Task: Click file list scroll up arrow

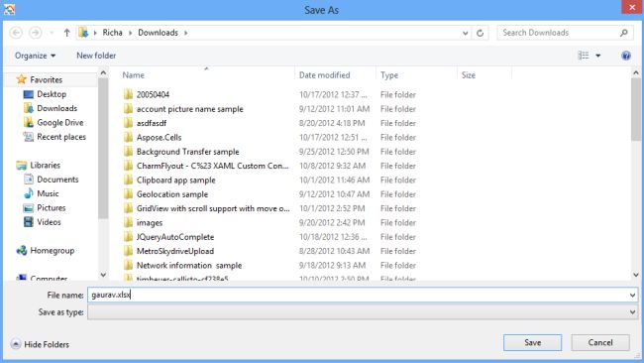Action: (x=636, y=72)
